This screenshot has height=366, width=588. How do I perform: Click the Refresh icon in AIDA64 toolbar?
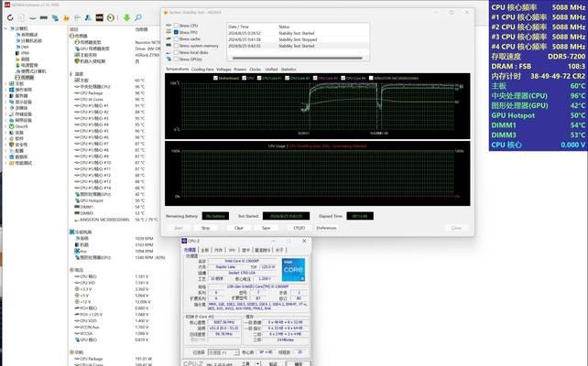10,17
